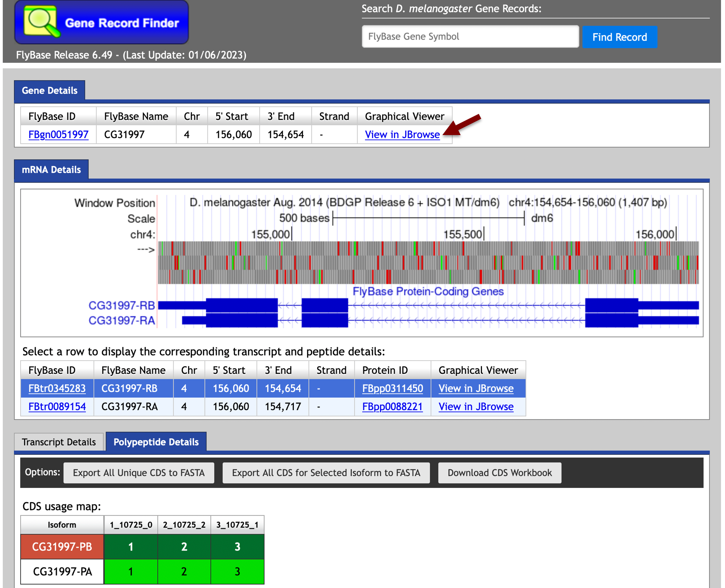Viewport: 725px width, 588px height.
Task: Open View in JBrowse for CG31997-RB row
Action: [476, 388]
